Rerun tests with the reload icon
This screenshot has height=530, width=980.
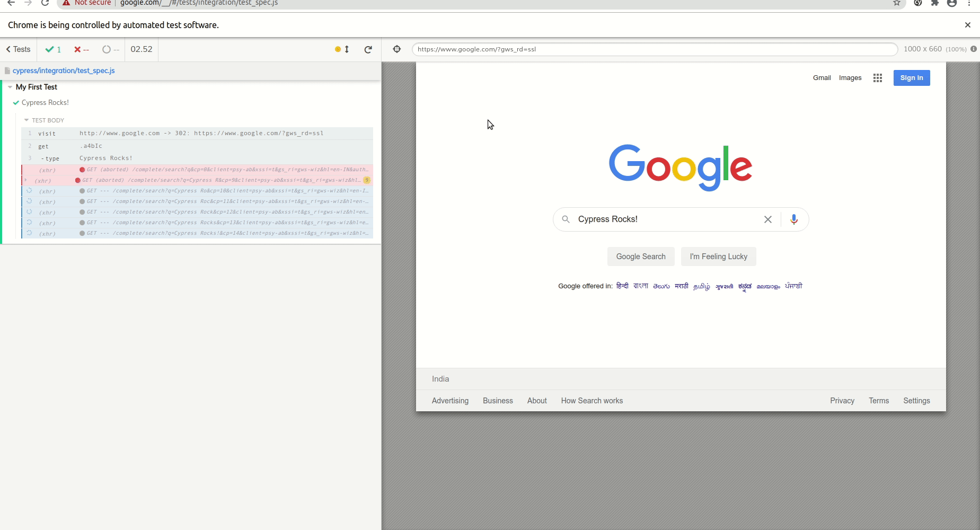tap(368, 49)
